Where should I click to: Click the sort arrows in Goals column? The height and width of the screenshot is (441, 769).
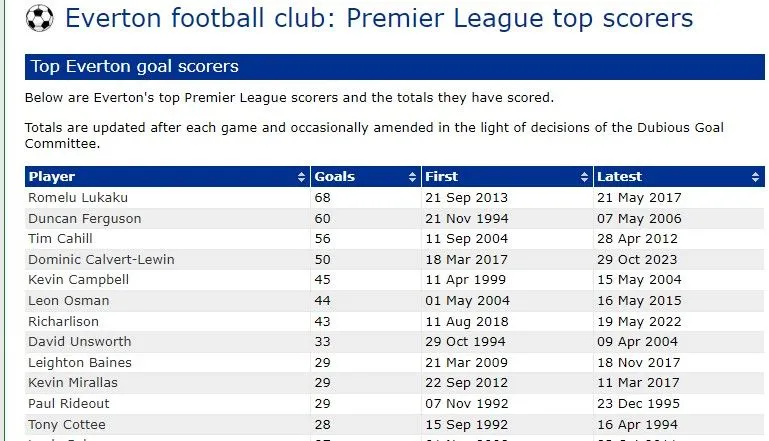[413, 177]
